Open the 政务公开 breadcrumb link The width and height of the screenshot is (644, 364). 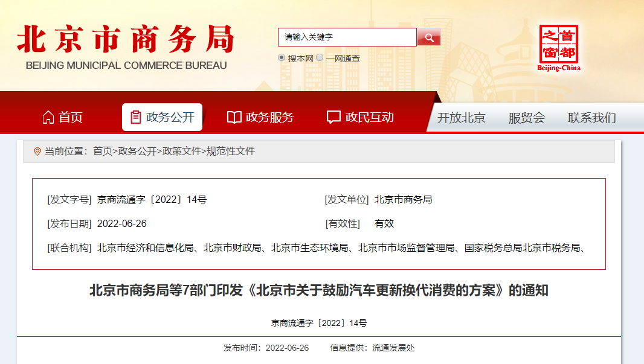click(137, 152)
